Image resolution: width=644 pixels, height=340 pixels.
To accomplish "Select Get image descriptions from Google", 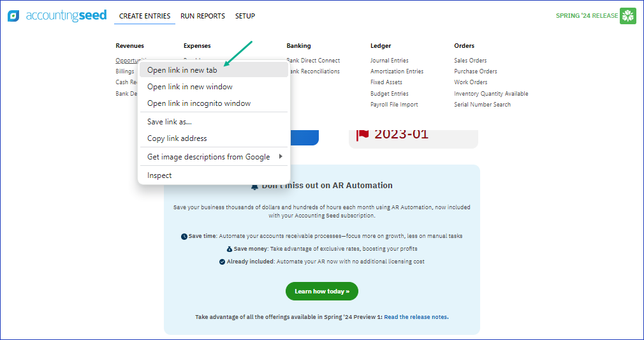I will click(x=214, y=157).
